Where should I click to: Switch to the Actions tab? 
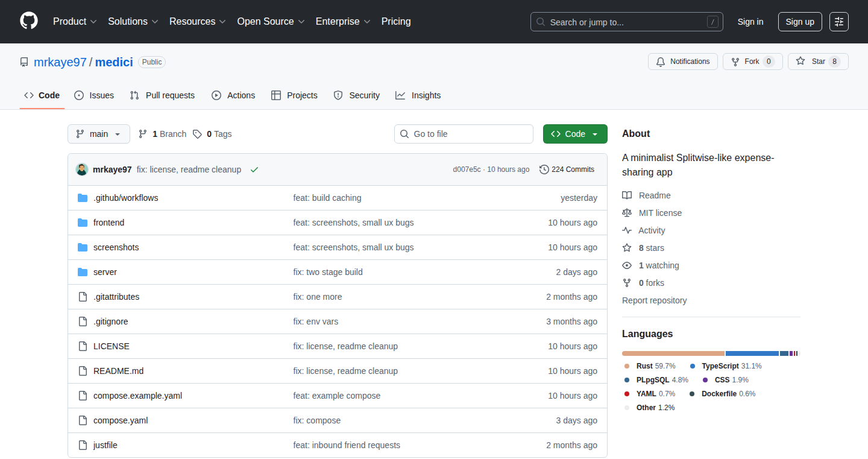(x=233, y=95)
